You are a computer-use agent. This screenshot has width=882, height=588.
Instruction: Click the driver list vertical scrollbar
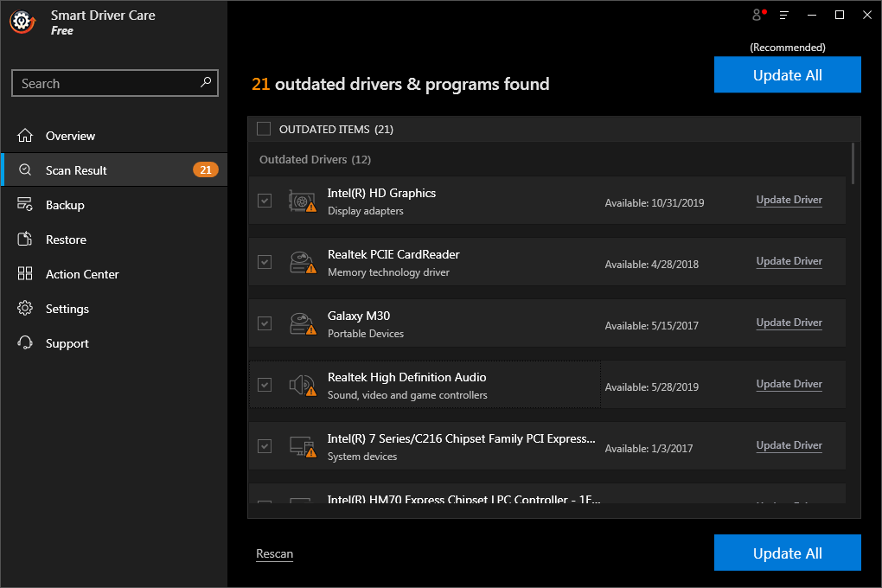point(853,164)
